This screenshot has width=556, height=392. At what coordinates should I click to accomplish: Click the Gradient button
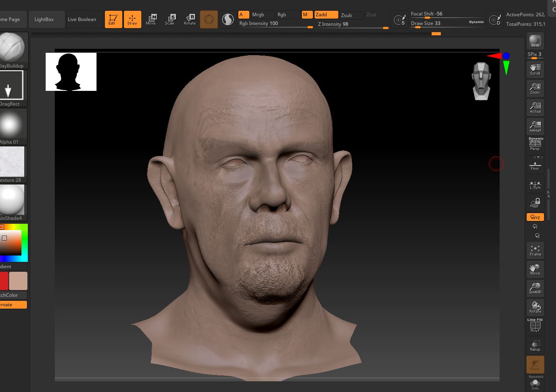tap(14, 267)
